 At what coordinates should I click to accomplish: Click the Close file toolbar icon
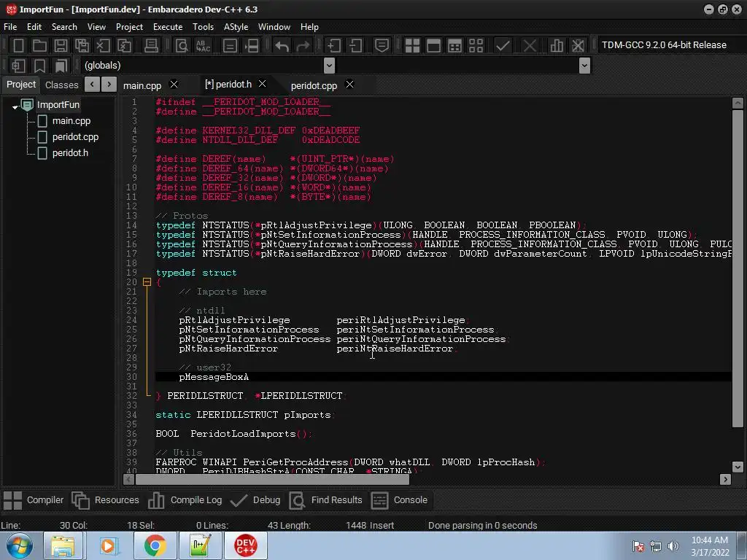(x=103, y=46)
